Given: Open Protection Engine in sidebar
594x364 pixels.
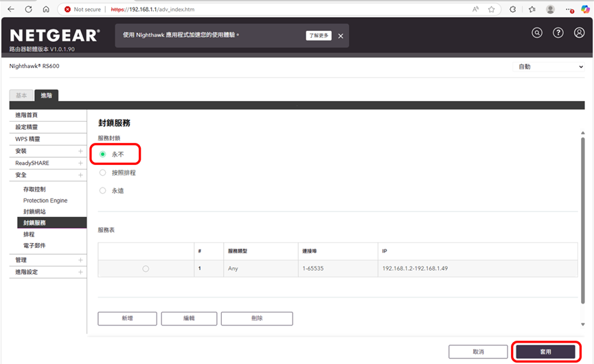Looking at the screenshot, I should pyautogui.click(x=45, y=201).
